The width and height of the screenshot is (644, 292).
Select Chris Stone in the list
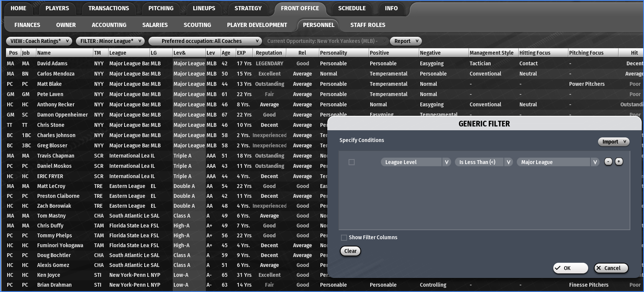51,125
